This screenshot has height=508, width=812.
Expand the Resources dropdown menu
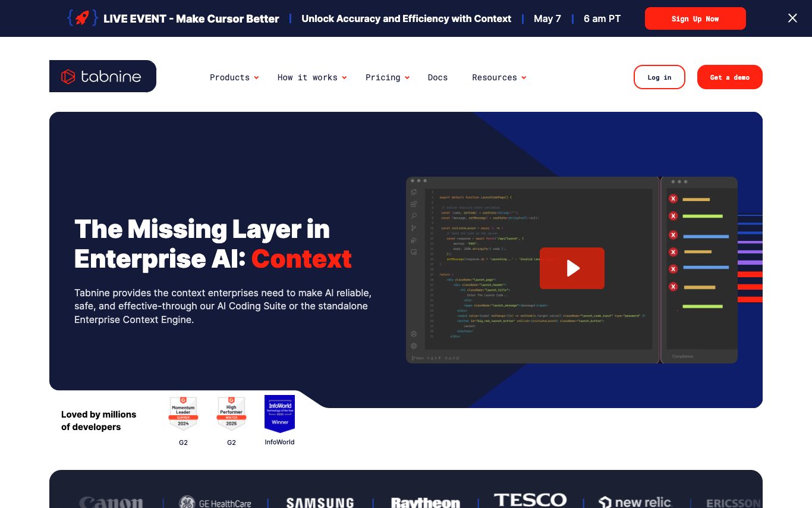tap(499, 77)
